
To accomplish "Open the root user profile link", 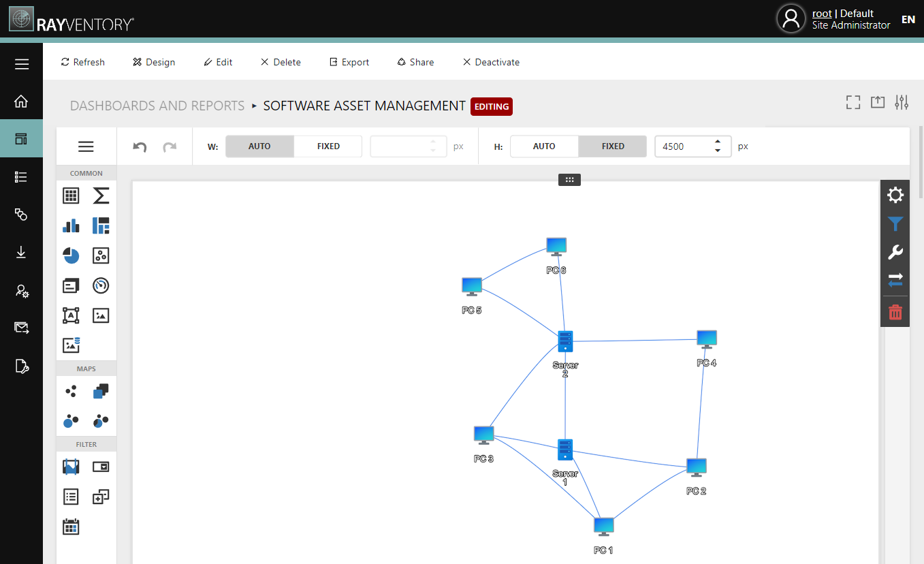I will pos(822,13).
